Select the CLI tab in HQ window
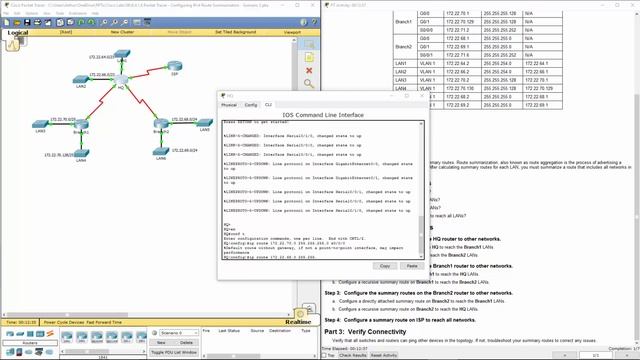The image size is (640, 360). point(268,105)
